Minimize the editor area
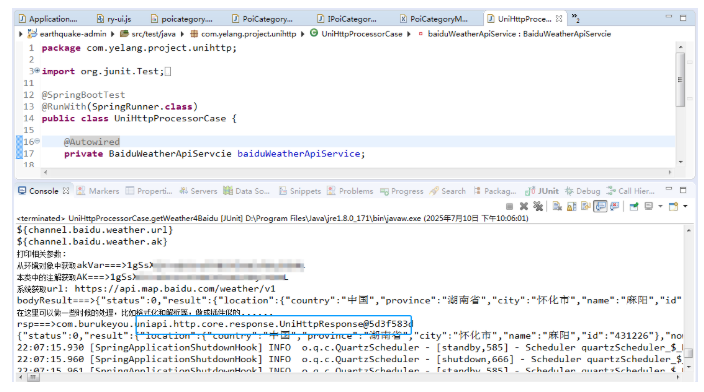 coord(669,17)
